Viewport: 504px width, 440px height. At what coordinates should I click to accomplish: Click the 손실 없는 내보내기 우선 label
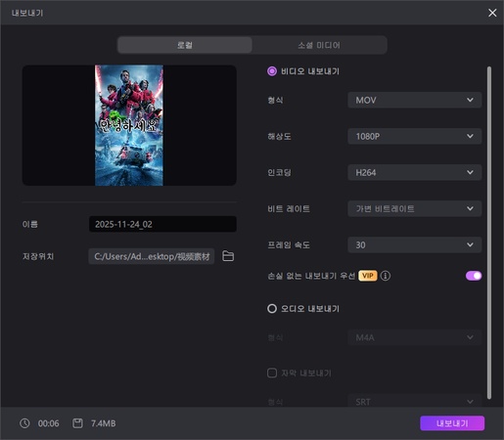click(311, 276)
